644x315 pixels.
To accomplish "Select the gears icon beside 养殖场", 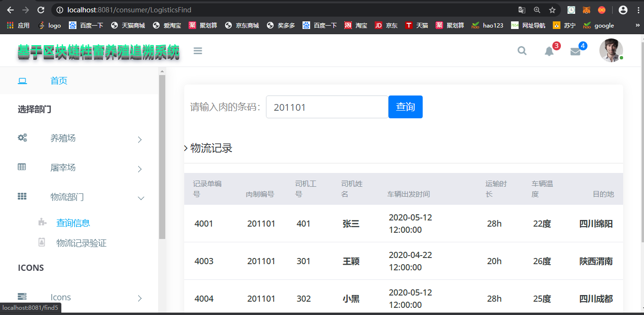I will (x=22, y=137).
